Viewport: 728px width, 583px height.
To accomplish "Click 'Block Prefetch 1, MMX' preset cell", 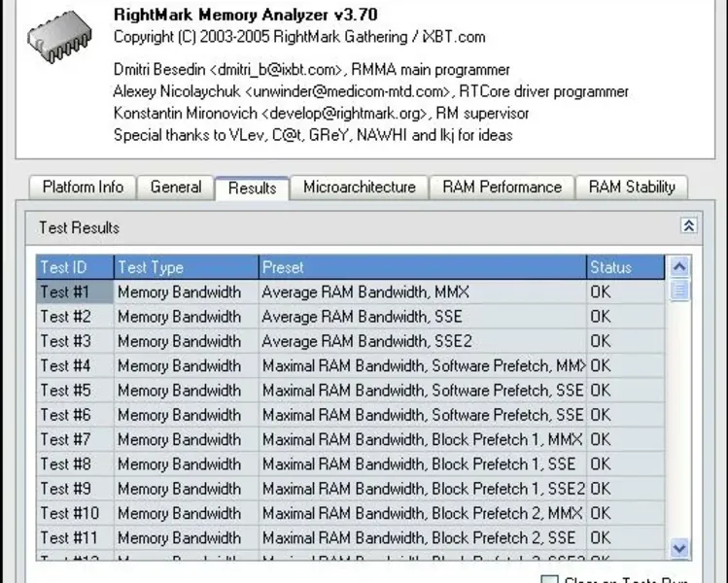I will click(x=423, y=439).
